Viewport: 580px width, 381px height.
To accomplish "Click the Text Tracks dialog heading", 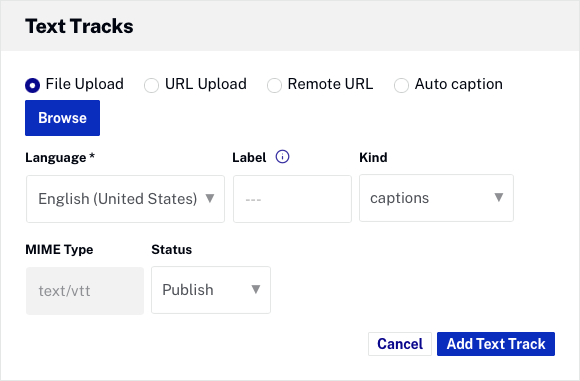I will click(79, 26).
